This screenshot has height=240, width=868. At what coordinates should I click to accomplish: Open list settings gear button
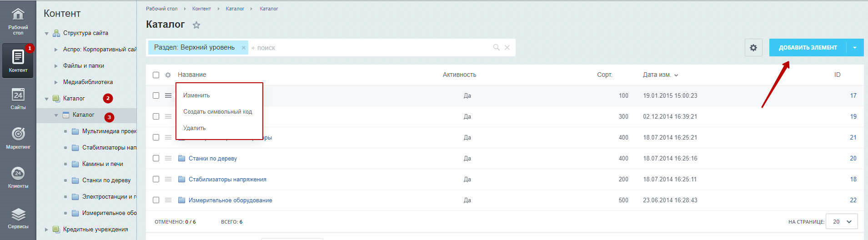pyautogui.click(x=753, y=48)
